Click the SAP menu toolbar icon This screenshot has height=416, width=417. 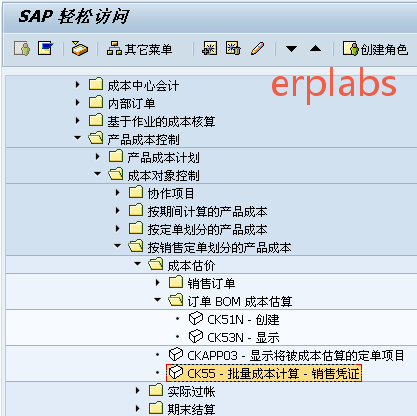coord(46,49)
